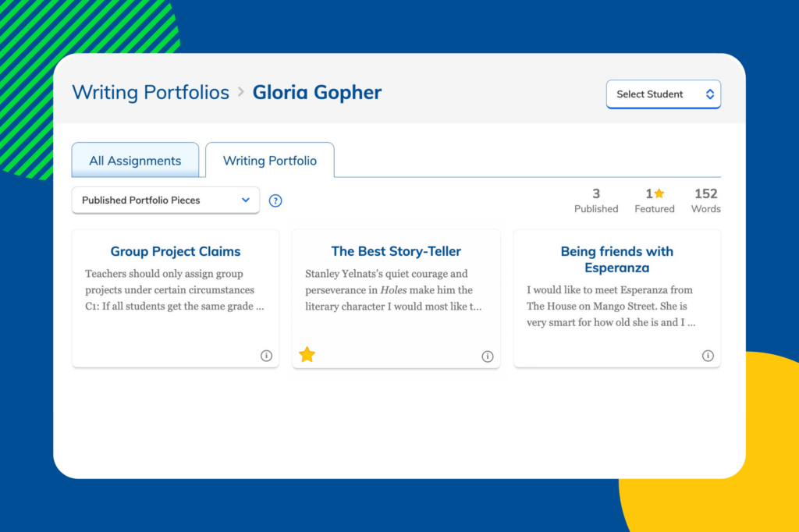Click the up-down arrows in Select Student box
Viewport: 799px width, 532px height.
[710, 94]
